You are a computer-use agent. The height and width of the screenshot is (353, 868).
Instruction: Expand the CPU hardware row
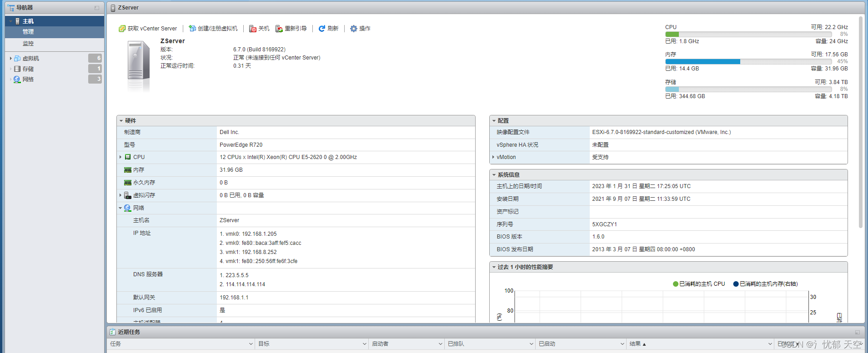click(120, 157)
